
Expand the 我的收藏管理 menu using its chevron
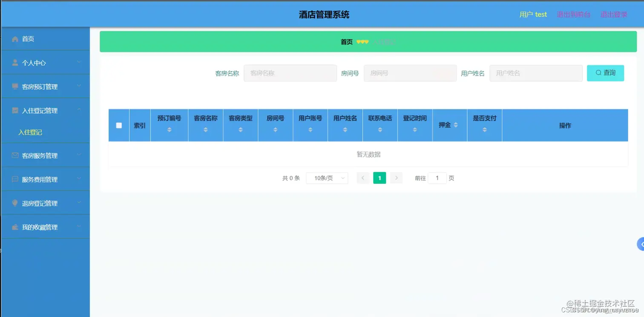tap(79, 227)
